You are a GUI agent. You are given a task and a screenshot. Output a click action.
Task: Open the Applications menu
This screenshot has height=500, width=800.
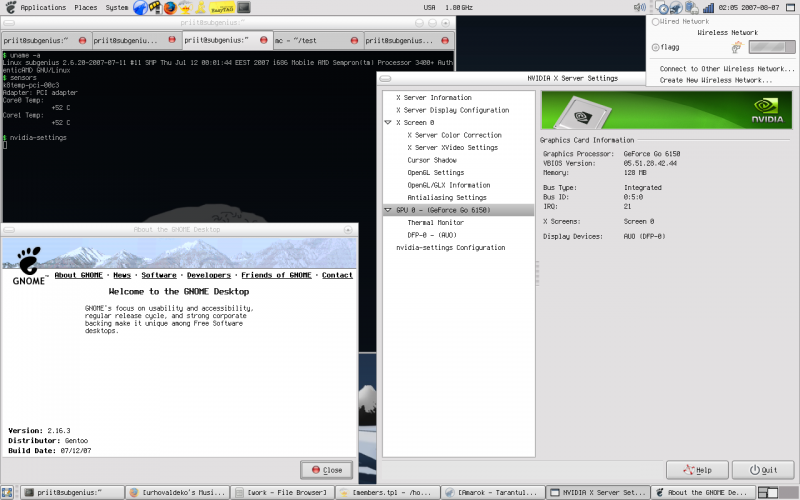(x=43, y=8)
